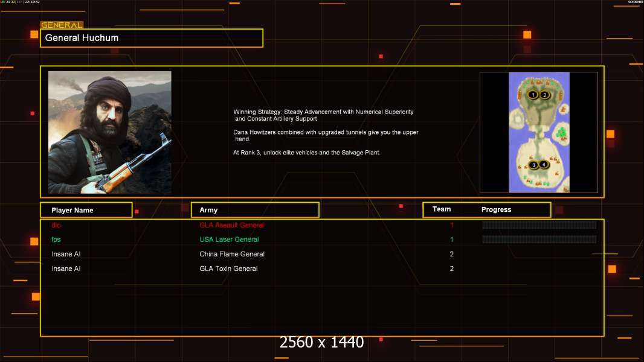Select Insane AI in the GLA Toxin General row
Viewport: 644px width, 362px height.
(x=66, y=268)
